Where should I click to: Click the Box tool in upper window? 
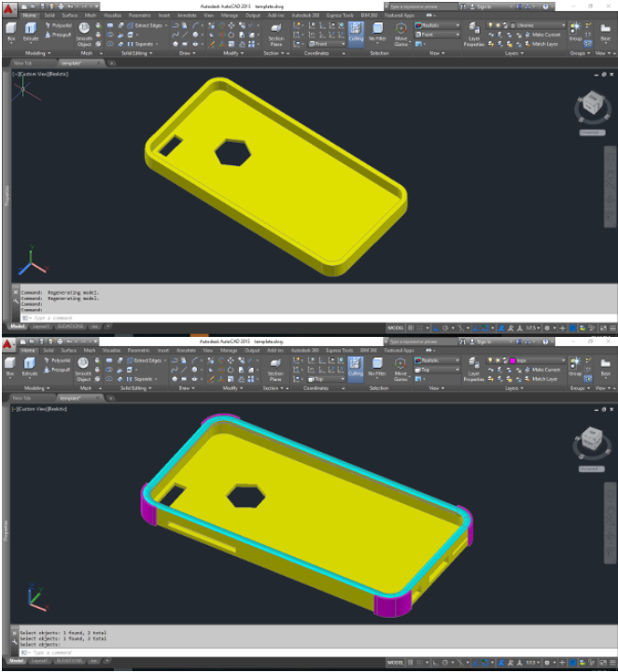click(x=10, y=33)
